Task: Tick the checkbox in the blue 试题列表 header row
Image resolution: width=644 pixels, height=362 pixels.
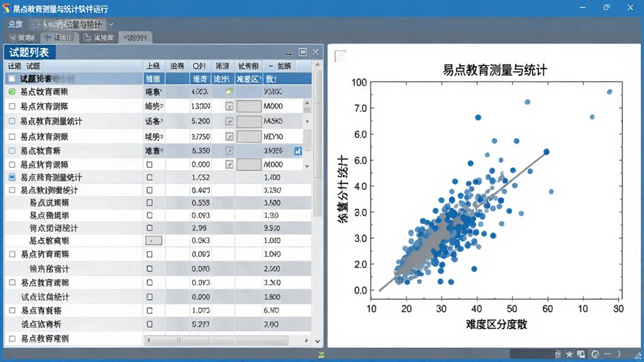Action: (12, 79)
